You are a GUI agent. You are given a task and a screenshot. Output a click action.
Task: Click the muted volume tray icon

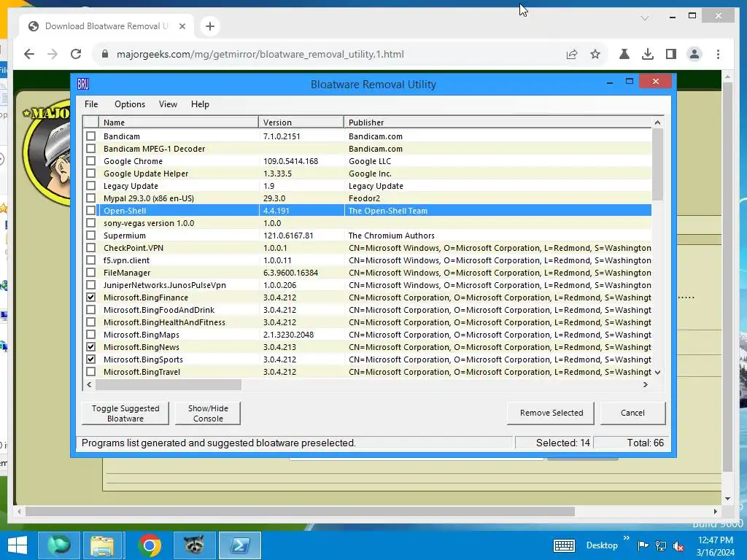click(678, 546)
